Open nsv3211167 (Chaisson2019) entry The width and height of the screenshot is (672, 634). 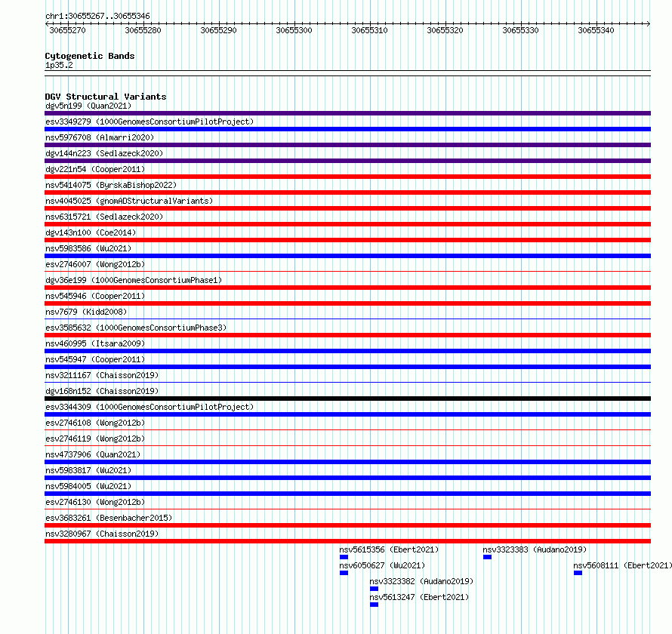(102, 375)
